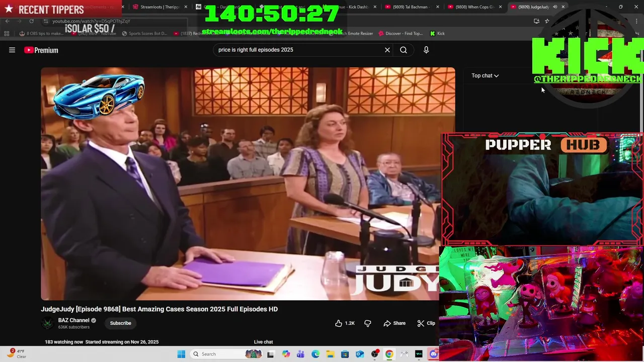
Task: Open Microsoft Store from the taskbar
Action: [345, 354]
